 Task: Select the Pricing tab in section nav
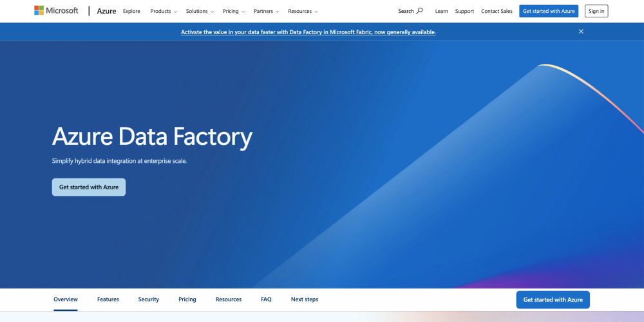pos(187,299)
